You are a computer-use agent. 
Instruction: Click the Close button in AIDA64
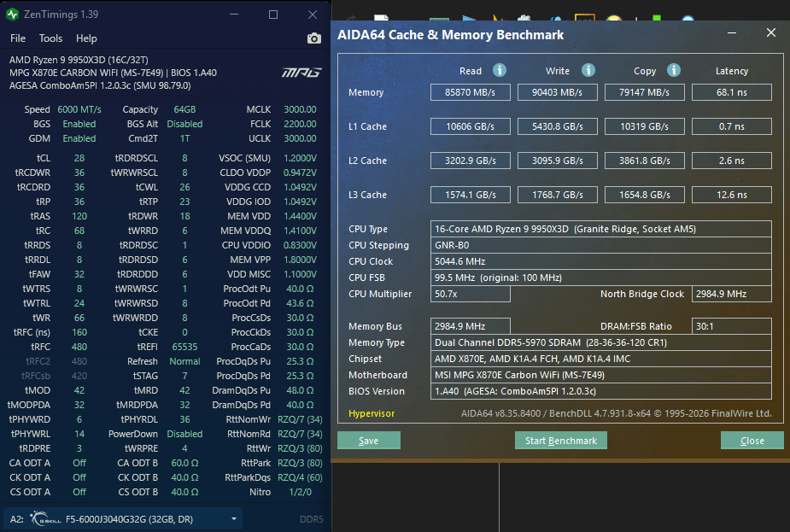click(752, 441)
